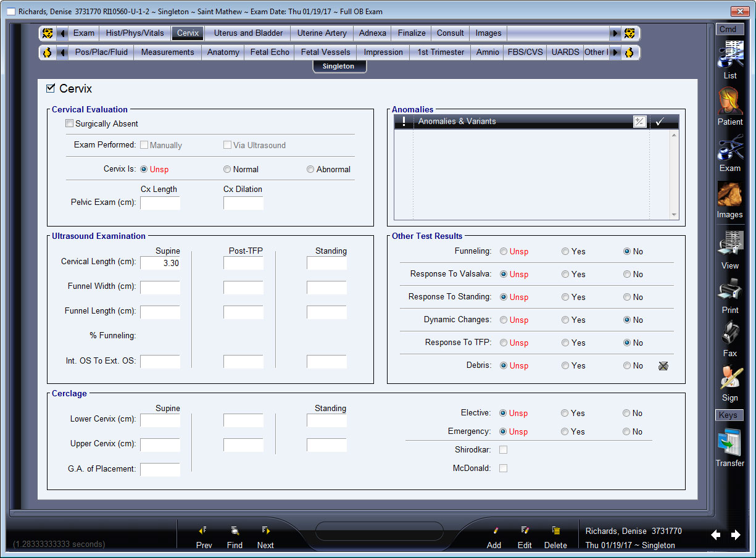Screen dimensions: 756x558
Task: Click the Cx Dilation input field
Action: click(243, 203)
